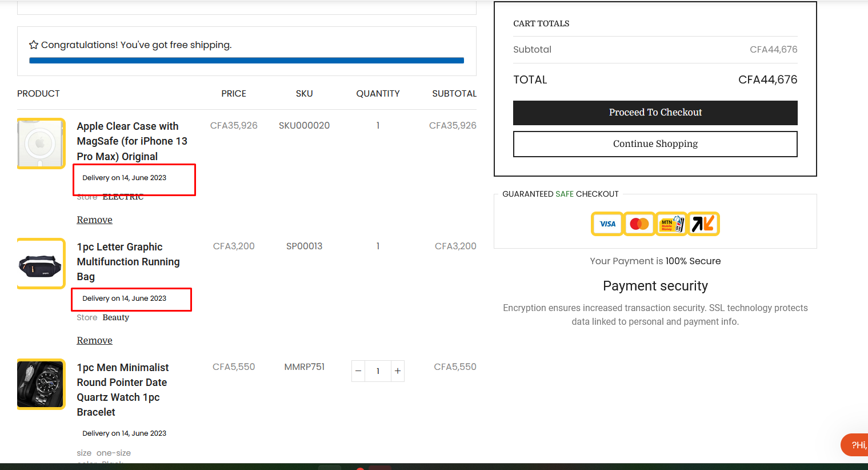Click Continue Shopping button

coord(655,144)
